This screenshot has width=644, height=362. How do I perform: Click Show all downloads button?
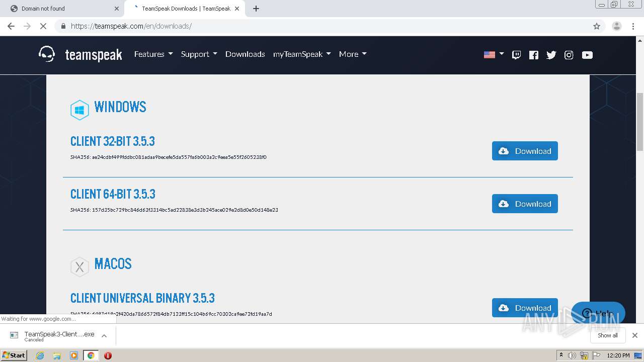(607, 335)
